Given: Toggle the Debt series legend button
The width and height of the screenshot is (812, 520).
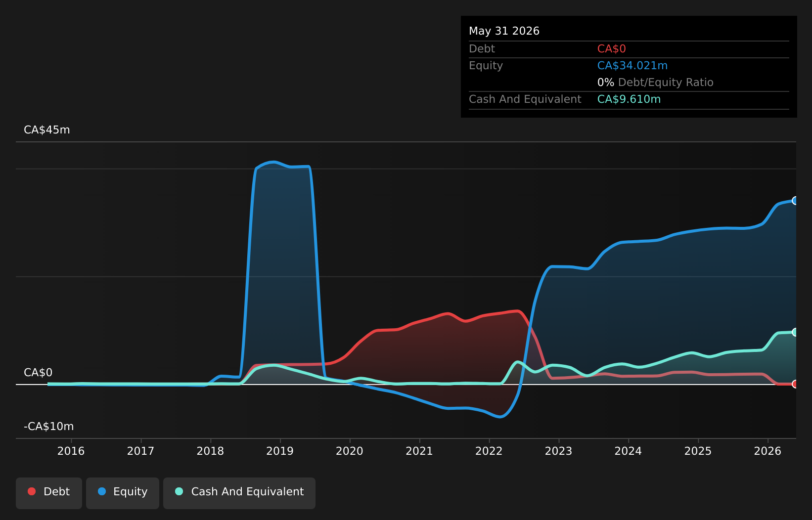Looking at the screenshot, I should [49, 493].
